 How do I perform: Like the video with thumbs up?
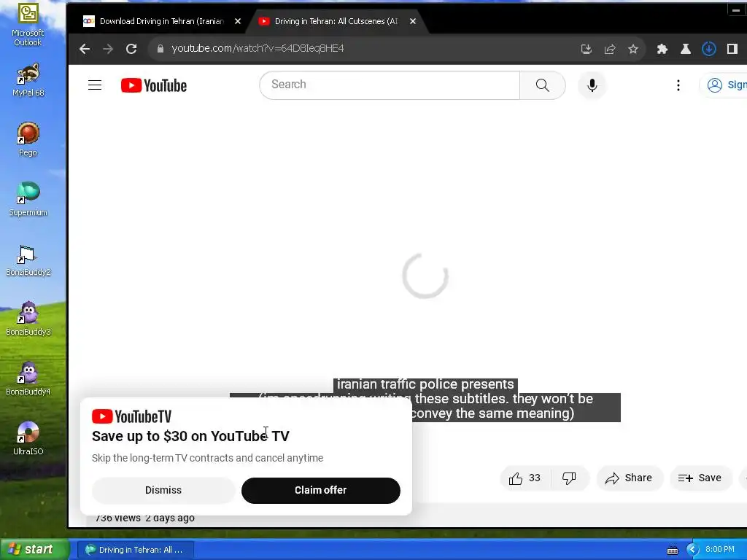click(525, 478)
